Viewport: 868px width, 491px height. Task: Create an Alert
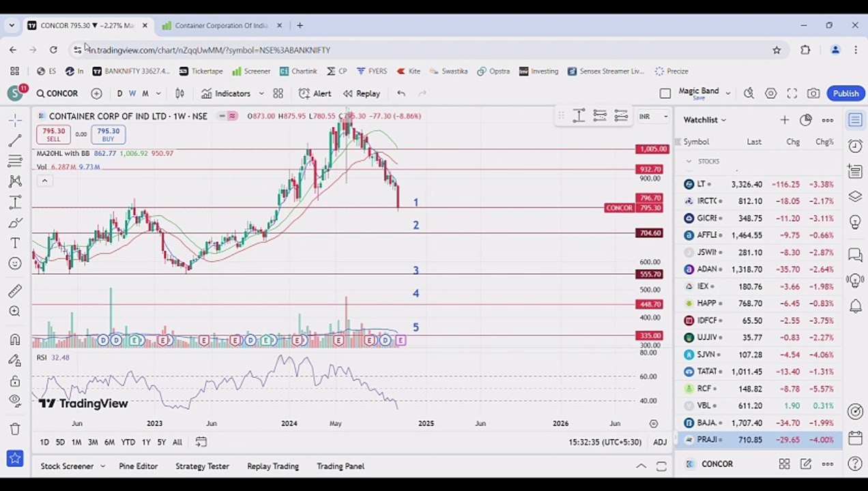[x=315, y=93]
